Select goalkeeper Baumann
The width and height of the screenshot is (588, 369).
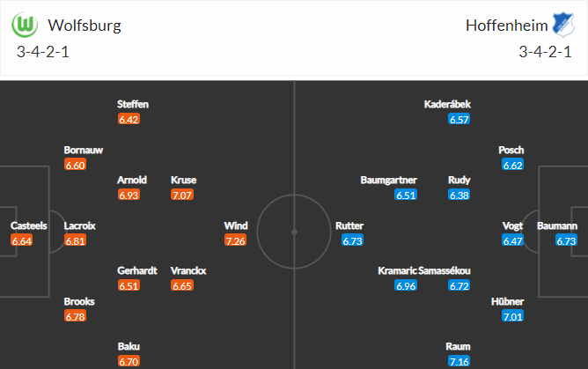coord(566,225)
